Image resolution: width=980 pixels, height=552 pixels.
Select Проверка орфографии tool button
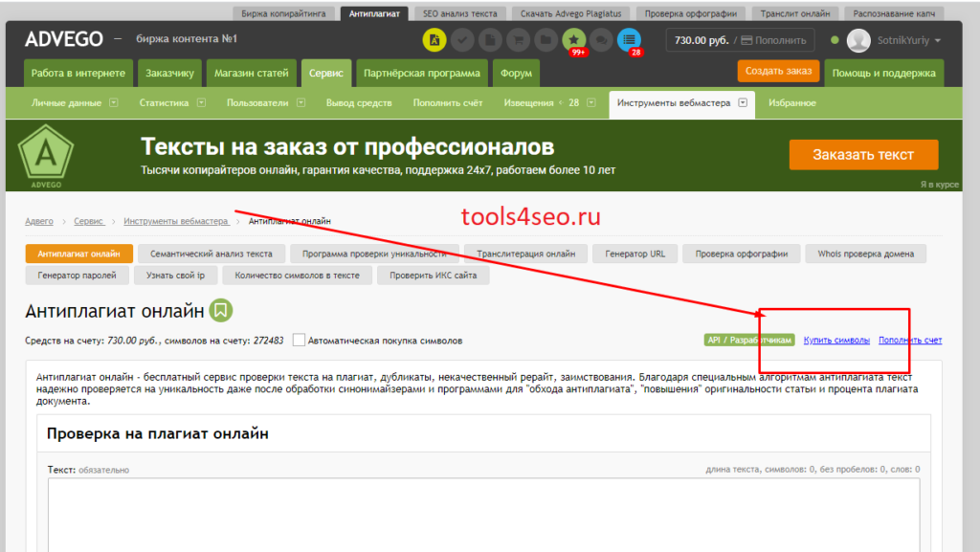pyautogui.click(x=742, y=254)
